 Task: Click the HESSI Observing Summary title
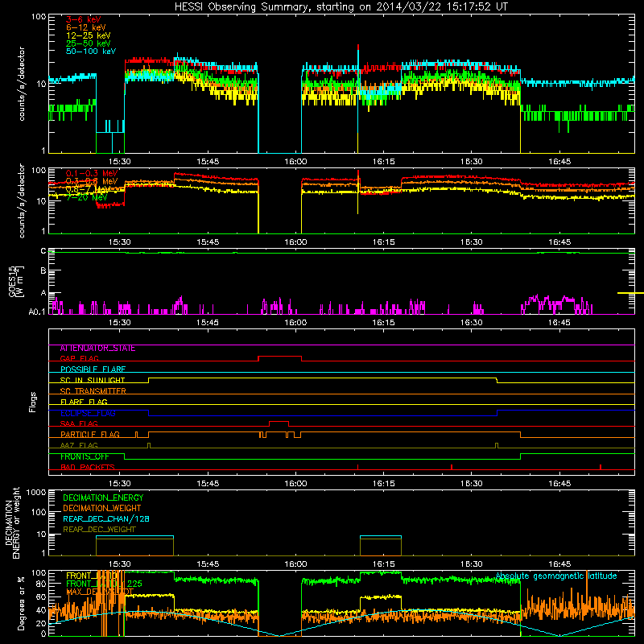[x=341, y=6]
